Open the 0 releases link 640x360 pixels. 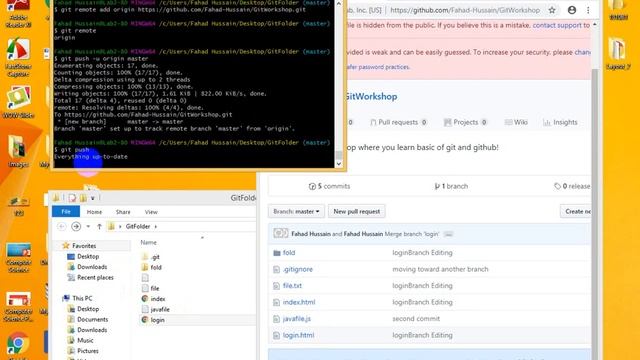pos(572,186)
